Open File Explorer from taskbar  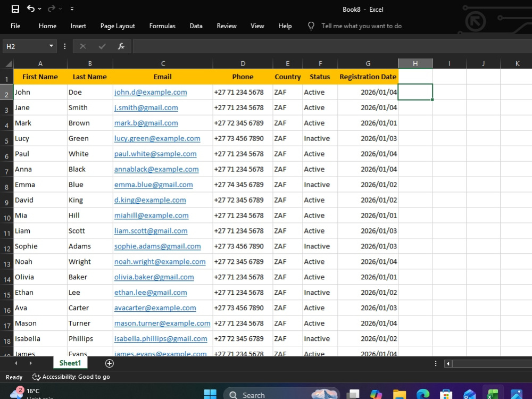coord(400,394)
